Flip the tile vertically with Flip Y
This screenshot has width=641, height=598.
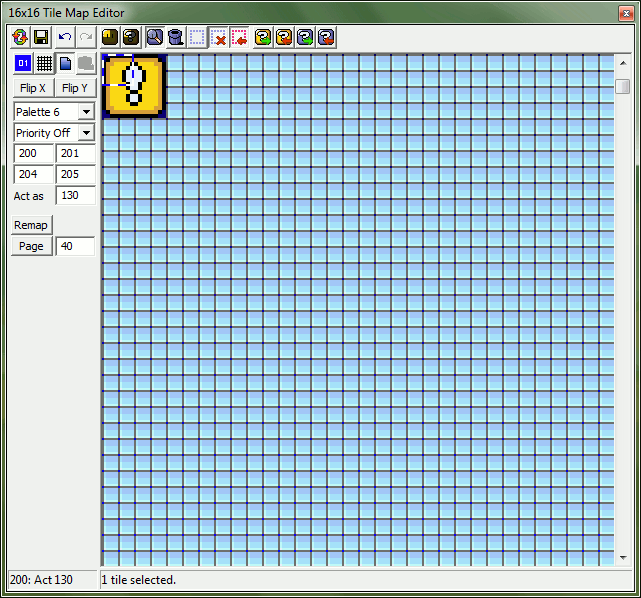point(75,88)
